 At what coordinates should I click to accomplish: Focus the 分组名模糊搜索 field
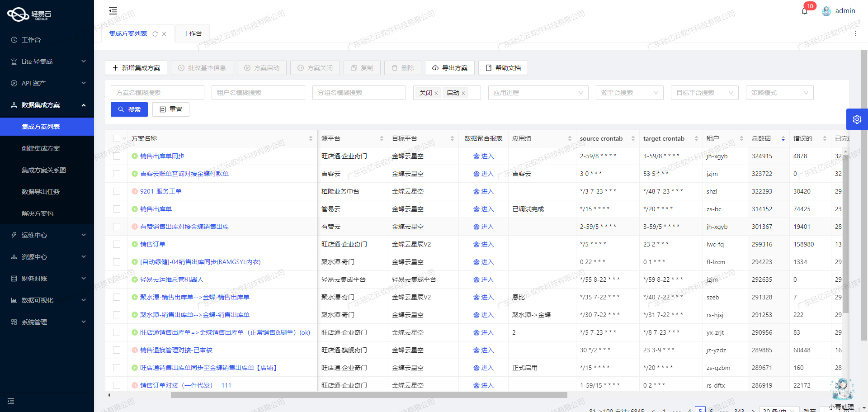click(x=359, y=93)
